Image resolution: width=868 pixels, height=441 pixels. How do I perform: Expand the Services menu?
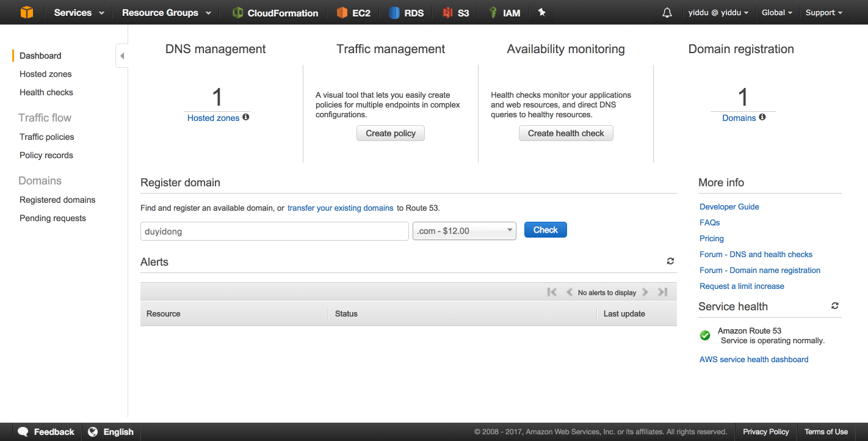pos(79,13)
